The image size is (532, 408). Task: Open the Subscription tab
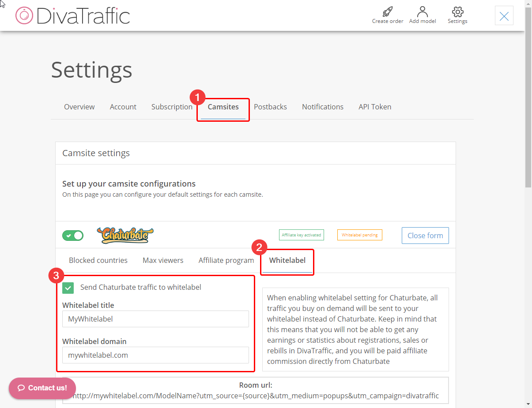172,107
